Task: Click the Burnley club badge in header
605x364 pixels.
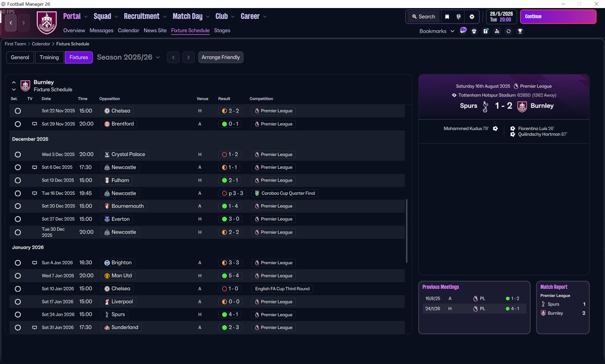Action: coord(46,22)
